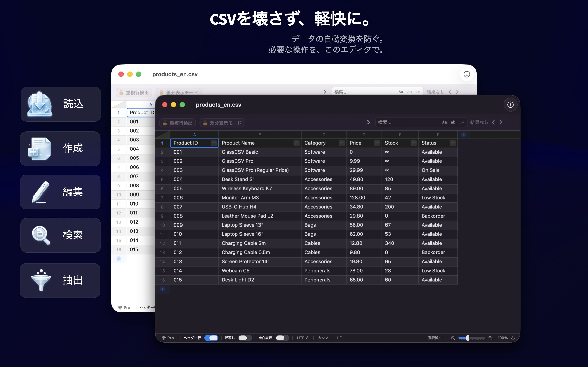Turn off the ヘッダー行 toggle

click(211, 338)
